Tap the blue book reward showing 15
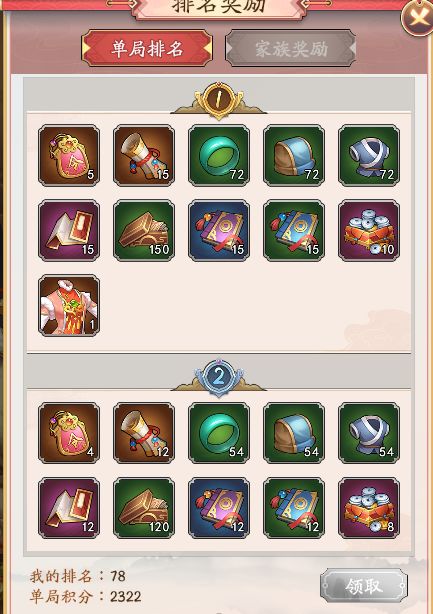Viewport: 433px width, 614px height. coord(294,230)
